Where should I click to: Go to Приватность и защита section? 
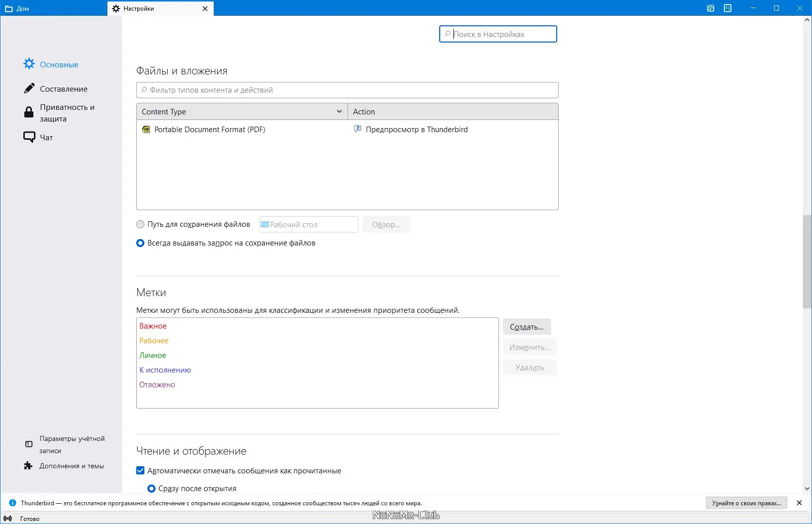coord(59,113)
